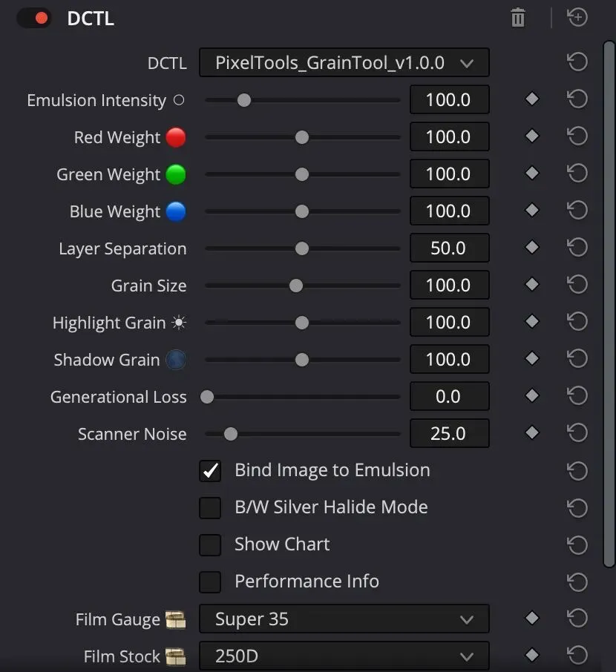Click the Shadow Grain value field
The height and width of the screenshot is (672, 616).
(x=449, y=359)
